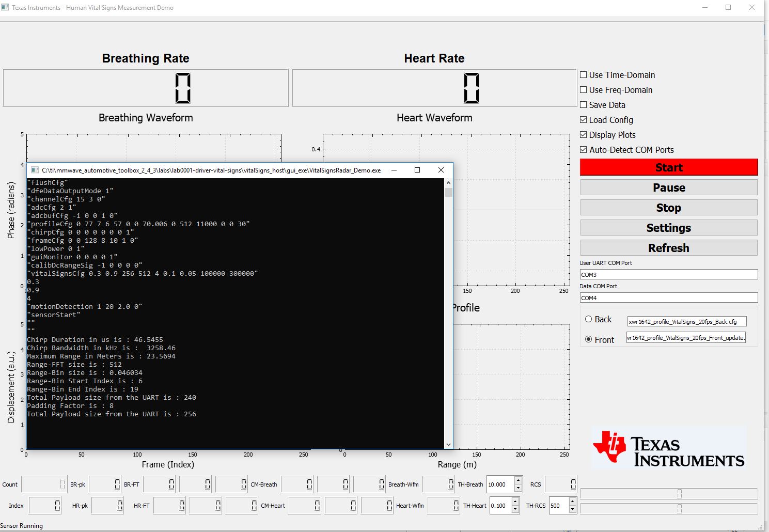Image resolution: width=769 pixels, height=532 pixels.
Task: Click the Stop button
Action: (x=669, y=208)
